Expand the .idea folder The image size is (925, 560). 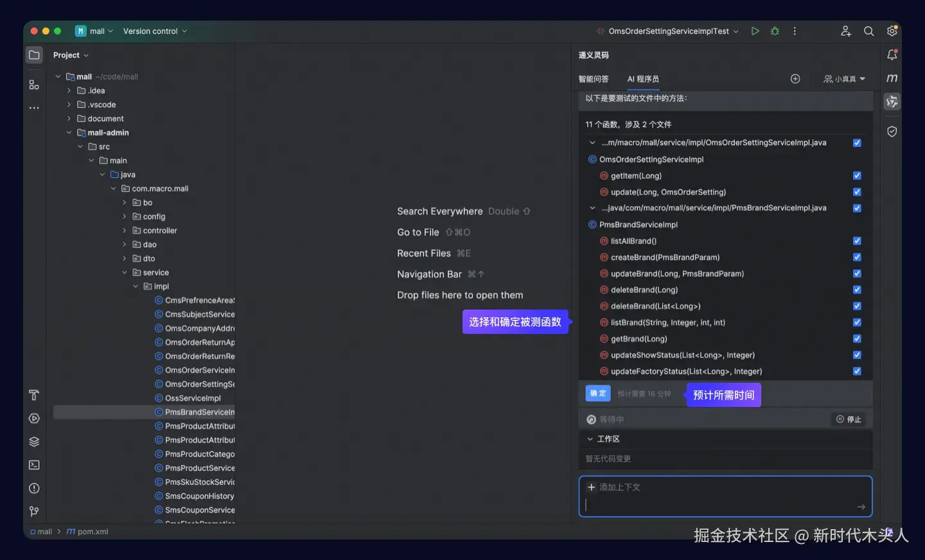[69, 91]
